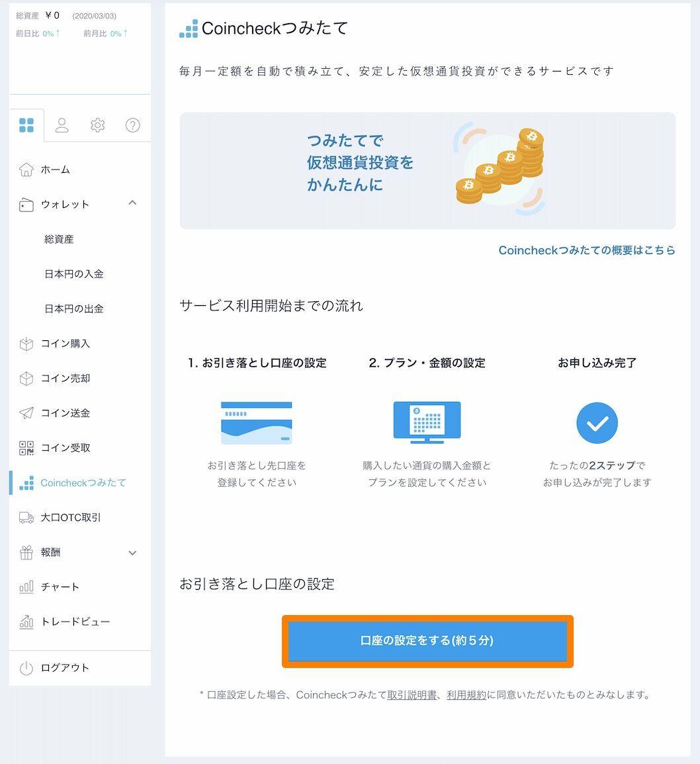This screenshot has height=764, width=700.
Task: Click the bank card illustration icon
Action: 257,423
